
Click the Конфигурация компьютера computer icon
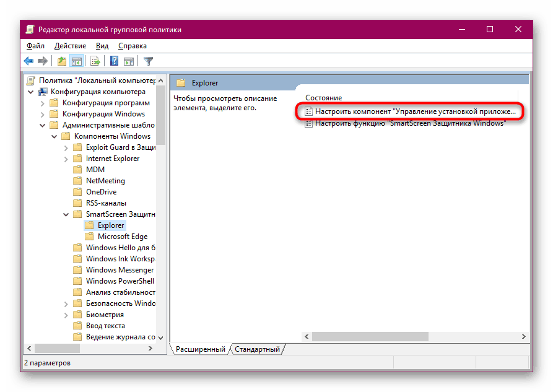pos(43,92)
